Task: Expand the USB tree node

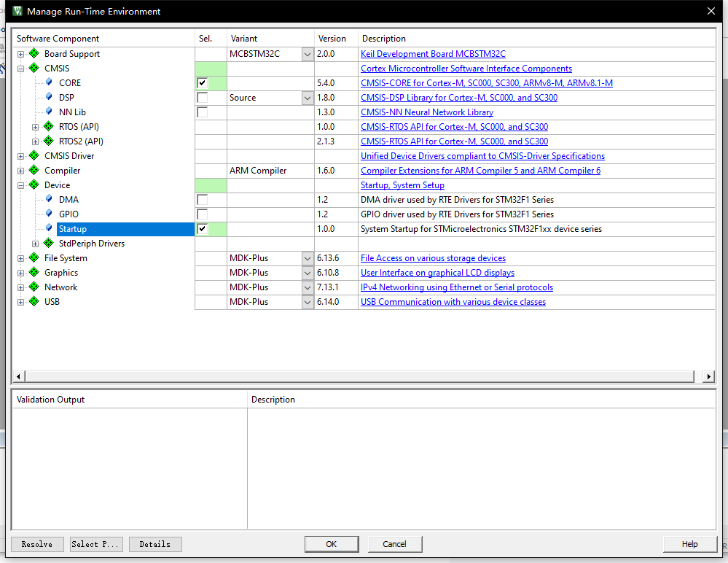Action: tap(21, 302)
